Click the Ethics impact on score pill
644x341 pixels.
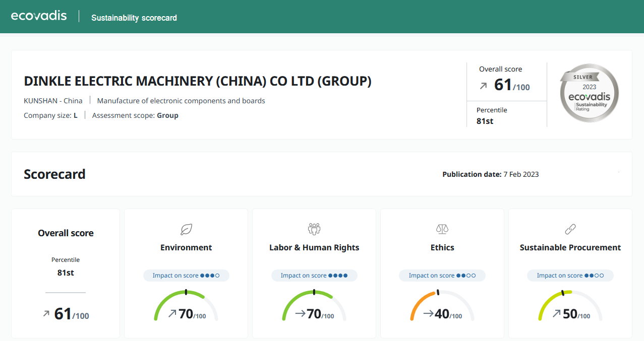[x=442, y=276]
